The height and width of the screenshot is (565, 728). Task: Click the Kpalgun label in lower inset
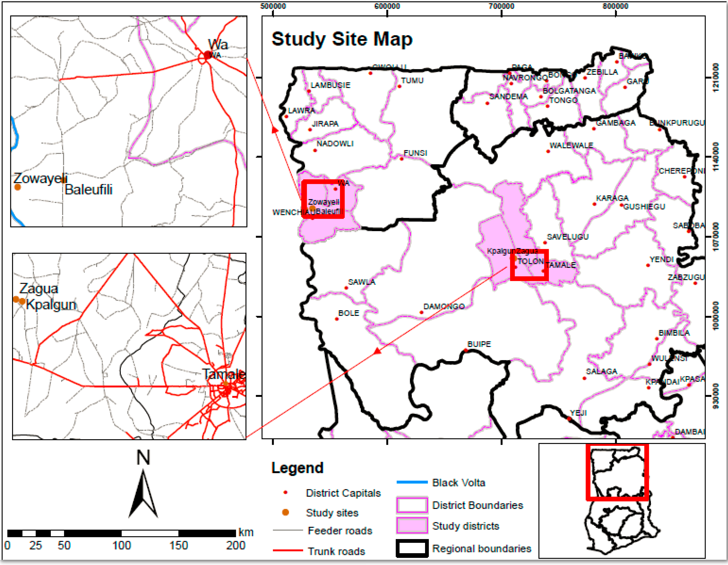coord(51,305)
